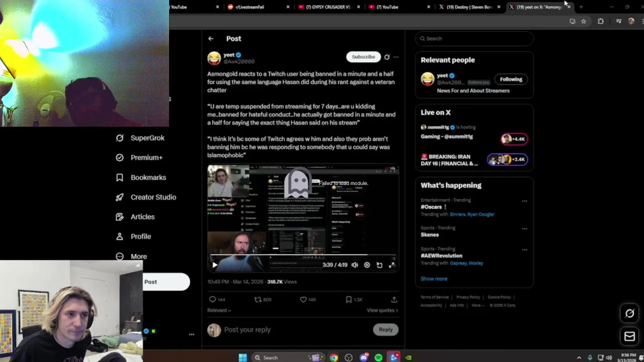The image size is (644, 362).
Task: Open options for the Skenes trend
Action: coord(524,229)
